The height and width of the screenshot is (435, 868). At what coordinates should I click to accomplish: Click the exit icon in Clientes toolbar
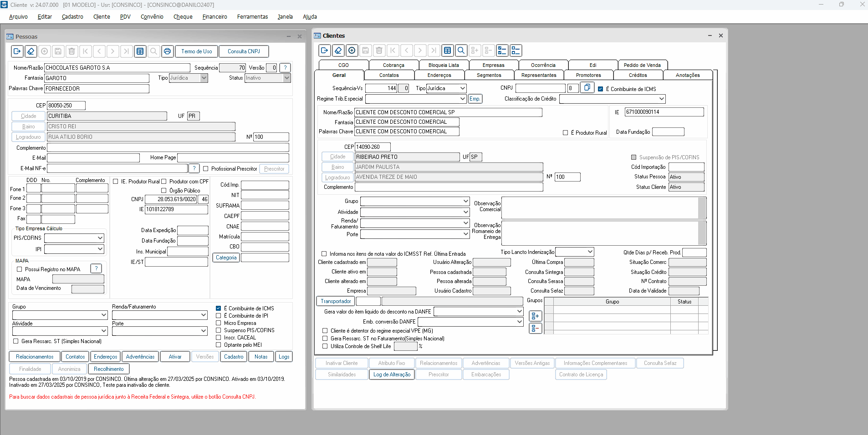[324, 51]
